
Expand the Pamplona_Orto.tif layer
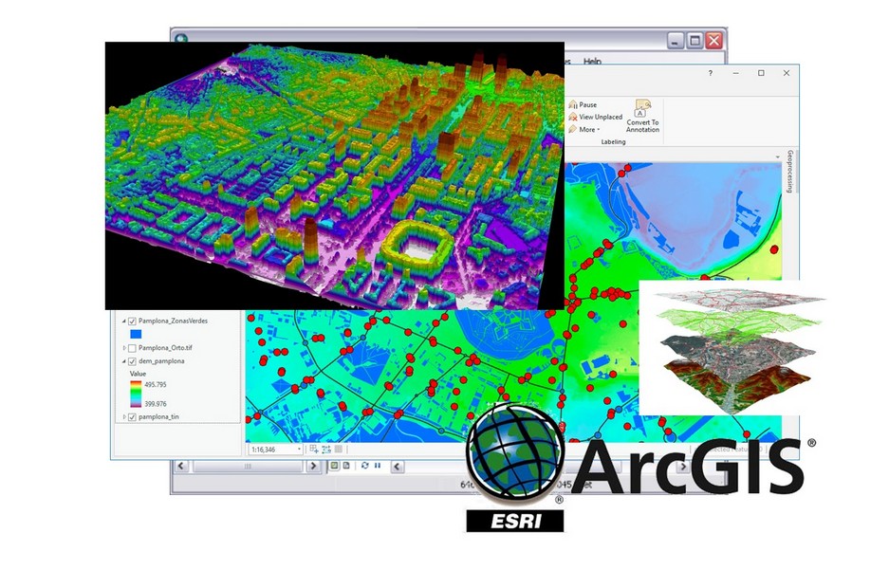(124, 348)
